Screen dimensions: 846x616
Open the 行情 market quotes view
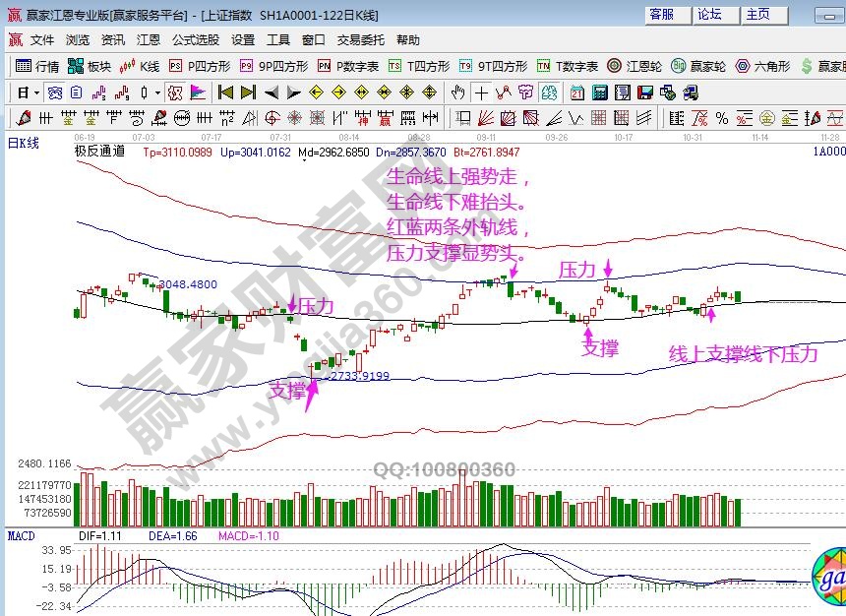[x=37, y=66]
